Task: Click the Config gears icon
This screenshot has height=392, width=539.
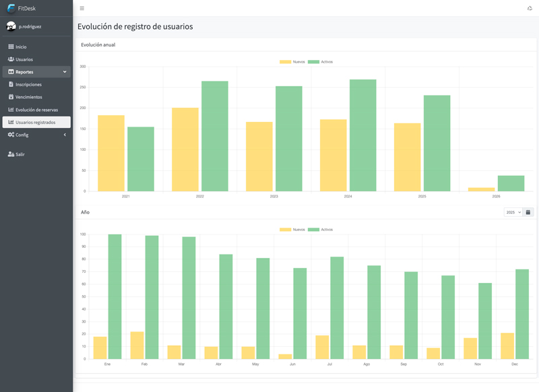Action: click(11, 135)
